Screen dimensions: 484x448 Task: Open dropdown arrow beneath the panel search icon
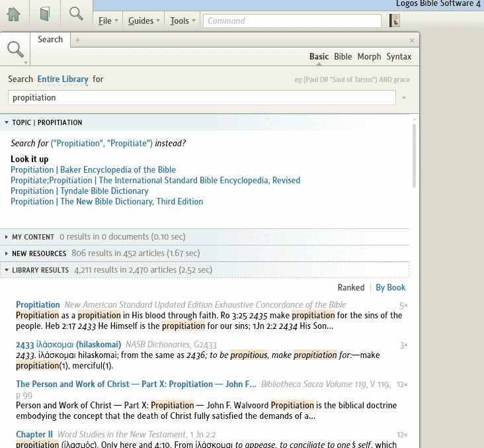(x=26, y=63)
